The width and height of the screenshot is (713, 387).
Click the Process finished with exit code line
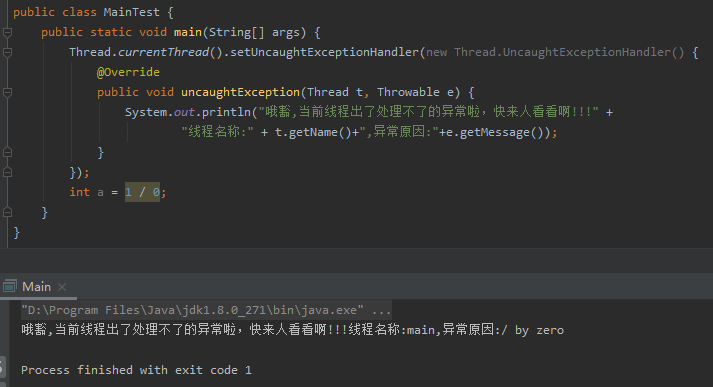click(136, 370)
